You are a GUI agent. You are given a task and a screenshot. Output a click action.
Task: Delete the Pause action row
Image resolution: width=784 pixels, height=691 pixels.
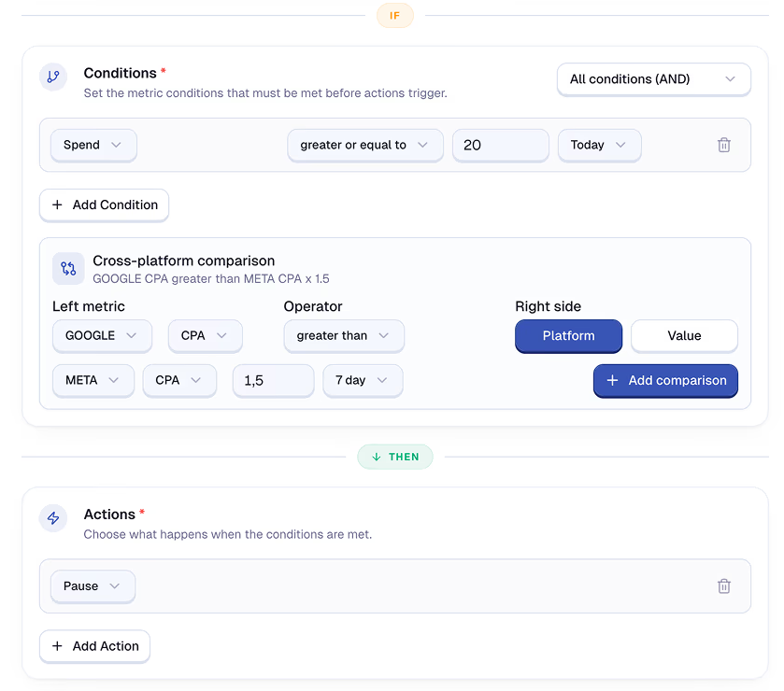point(723,586)
